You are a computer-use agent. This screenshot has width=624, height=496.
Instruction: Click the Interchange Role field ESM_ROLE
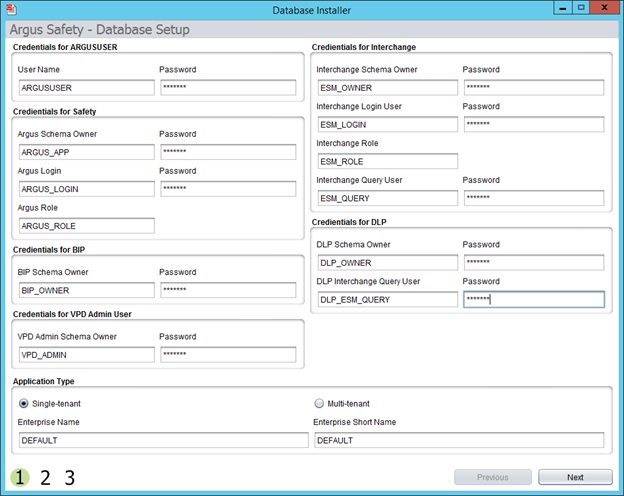[388, 161]
